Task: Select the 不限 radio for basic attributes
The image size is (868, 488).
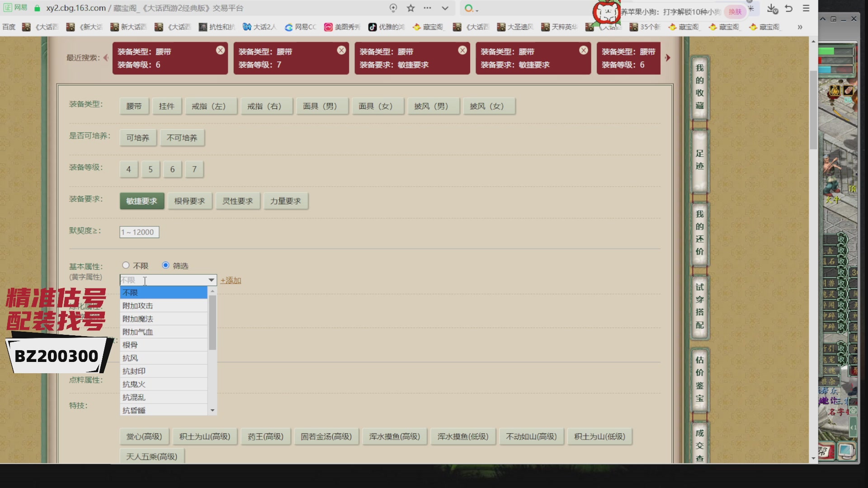Action: (x=126, y=265)
